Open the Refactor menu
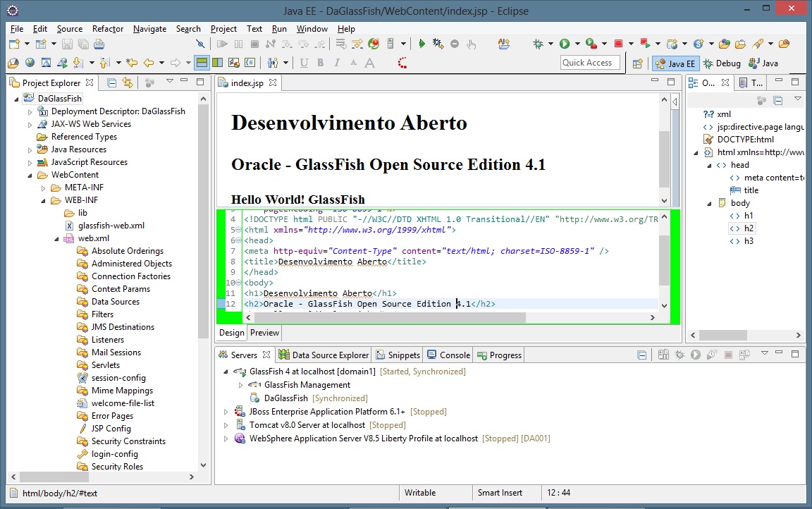Viewport: 812px width, 509px height. (107, 29)
